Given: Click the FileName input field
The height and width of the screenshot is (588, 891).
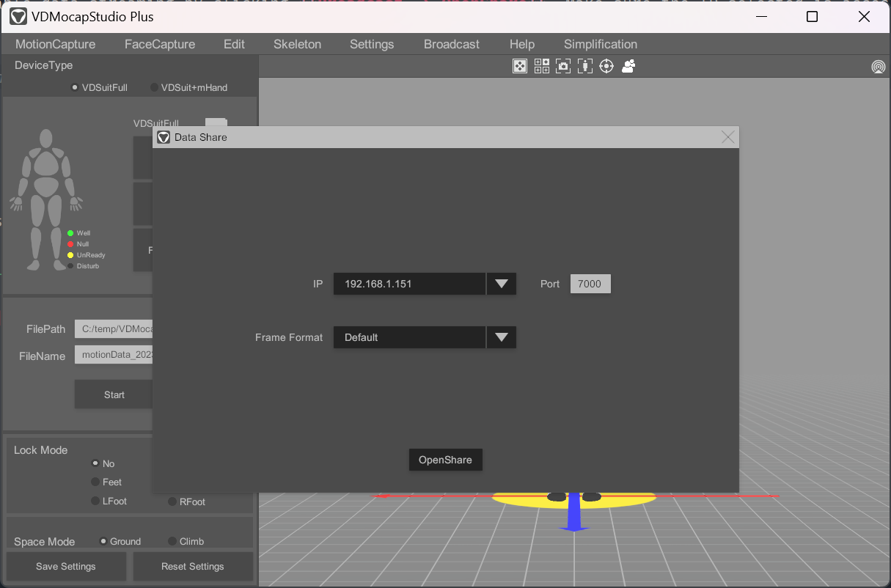Looking at the screenshot, I should coord(114,356).
